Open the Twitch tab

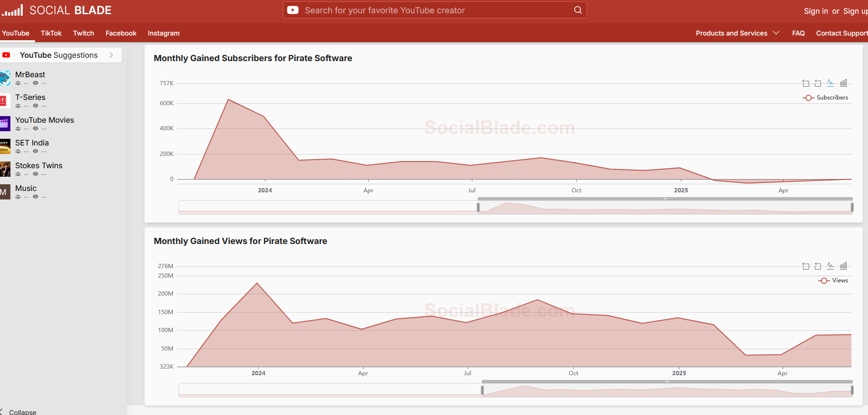click(83, 33)
